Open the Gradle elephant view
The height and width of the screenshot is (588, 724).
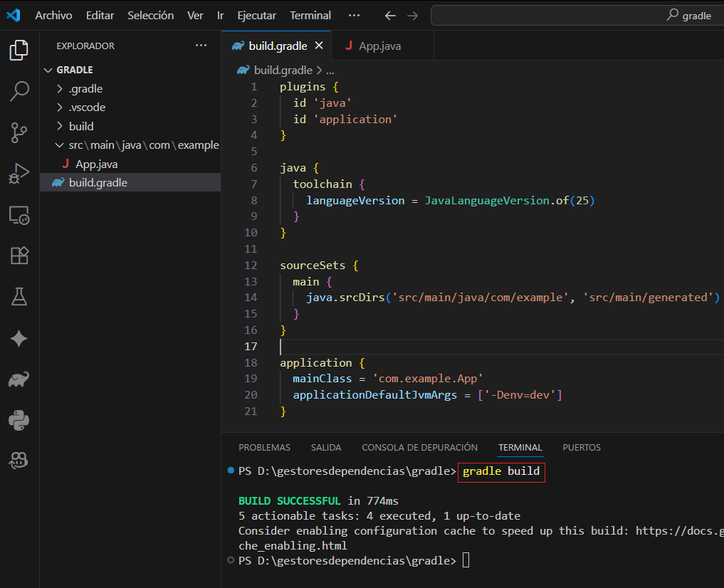(19, 379)
